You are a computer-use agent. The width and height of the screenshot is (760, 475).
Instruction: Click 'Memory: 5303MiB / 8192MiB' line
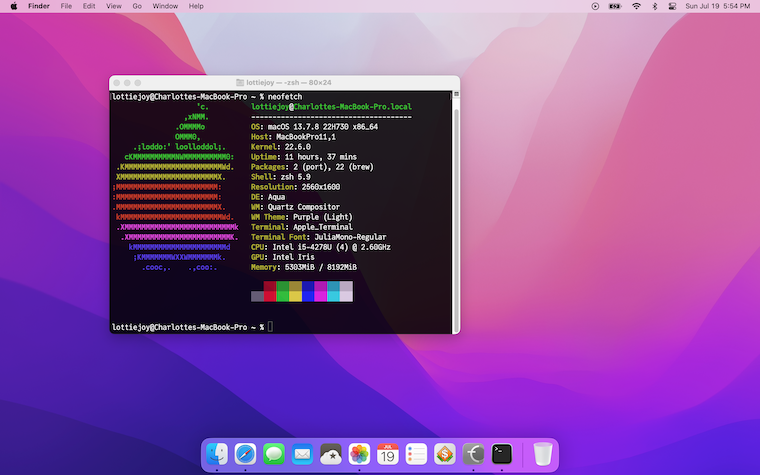[x=304, y=267]
